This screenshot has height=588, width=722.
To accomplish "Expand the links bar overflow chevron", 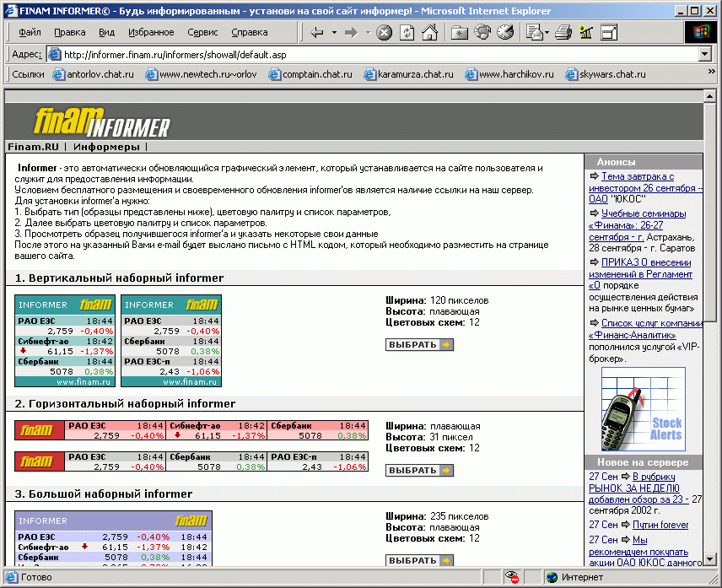I will coord(711,72).
